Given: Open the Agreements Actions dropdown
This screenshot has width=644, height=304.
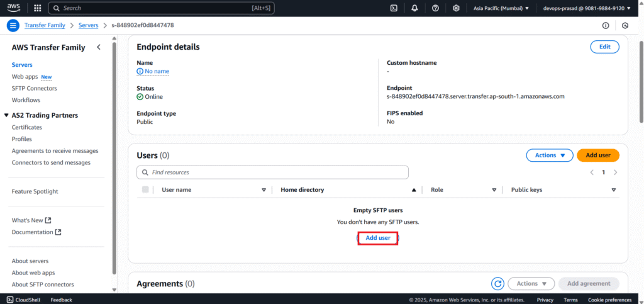Looking at the screenshot, I should coord(531,283).
